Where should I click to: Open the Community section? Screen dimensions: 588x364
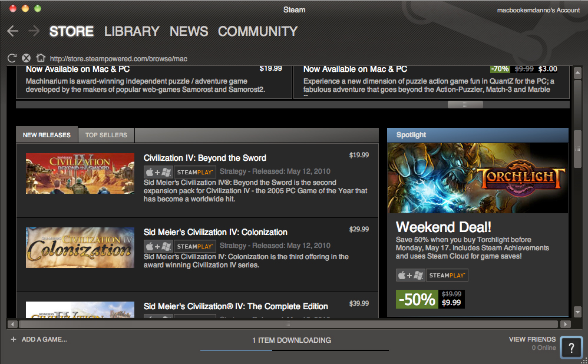[x=257, y=31]
